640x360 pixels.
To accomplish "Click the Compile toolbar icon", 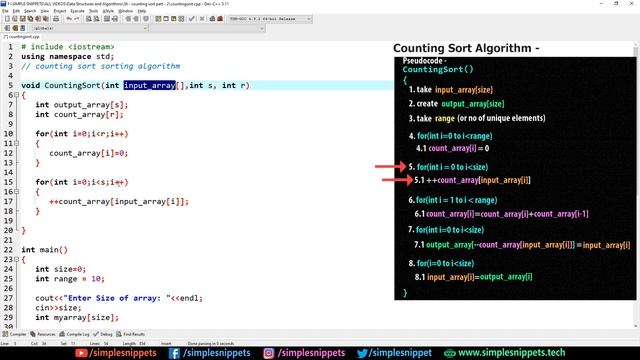I will click(x=158, y=19).
